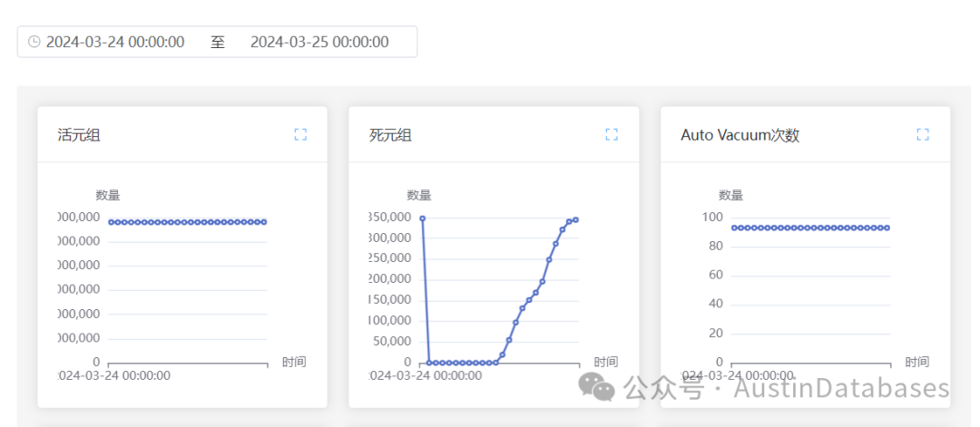Image resolution: width=980 pixels, height=427 pixels.
Task: Click last data point of 死元组 line chart
Action: click(575, 219)
